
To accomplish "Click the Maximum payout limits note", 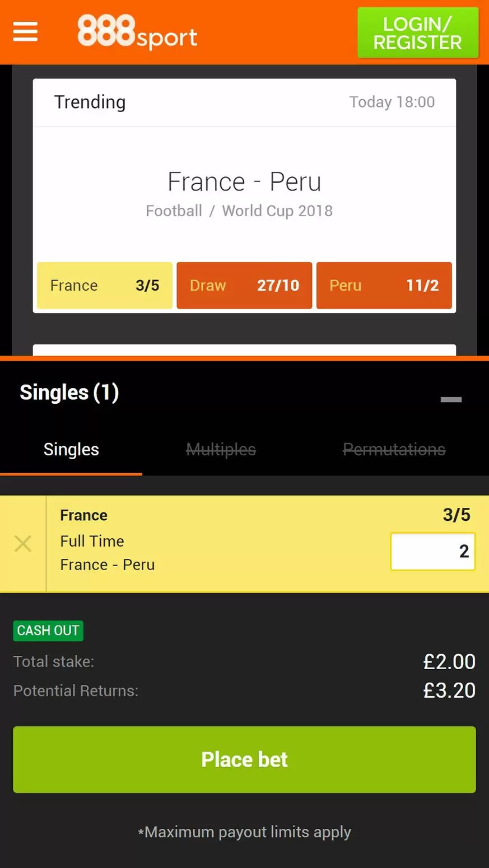I will (x=244, y=832).
